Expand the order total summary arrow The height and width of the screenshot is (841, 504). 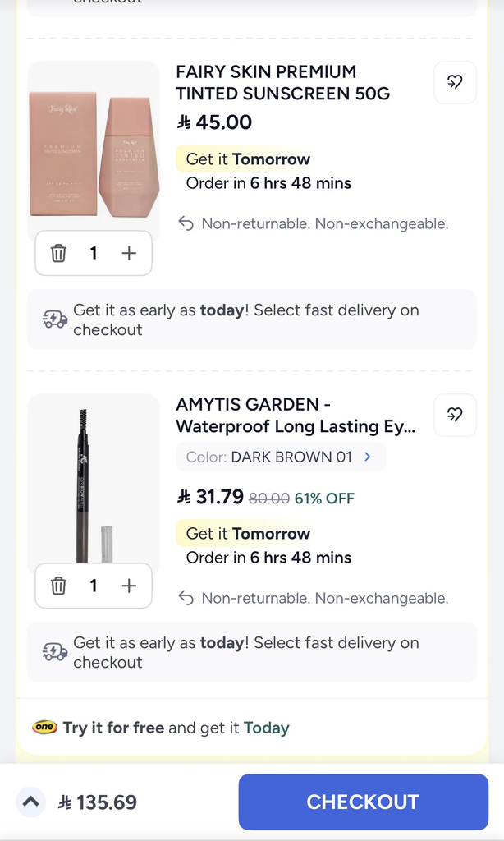click(30, 802)
